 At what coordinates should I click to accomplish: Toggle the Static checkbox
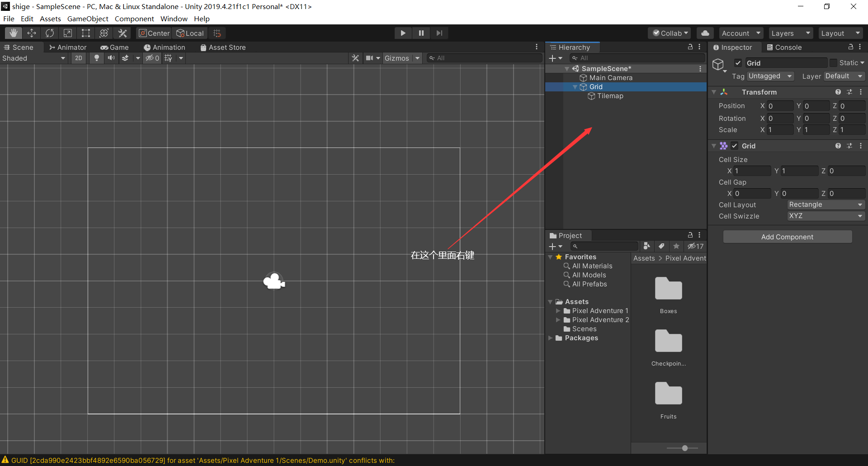[x=833, y=63]
